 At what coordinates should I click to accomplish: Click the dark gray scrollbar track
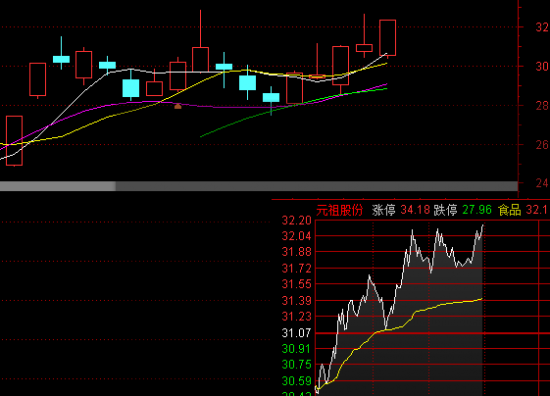(317, 186)
